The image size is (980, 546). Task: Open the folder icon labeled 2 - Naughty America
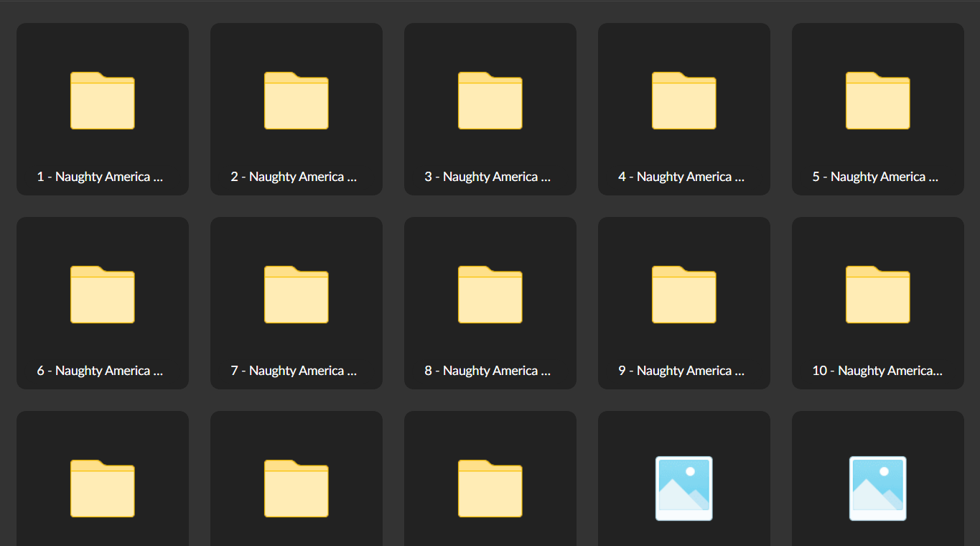pyautogui.click(x=297, y=101)
